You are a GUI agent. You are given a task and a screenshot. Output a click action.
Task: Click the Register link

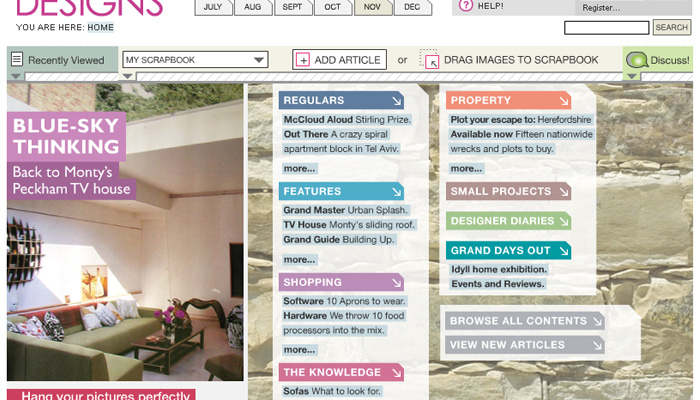tap(601, 8)
